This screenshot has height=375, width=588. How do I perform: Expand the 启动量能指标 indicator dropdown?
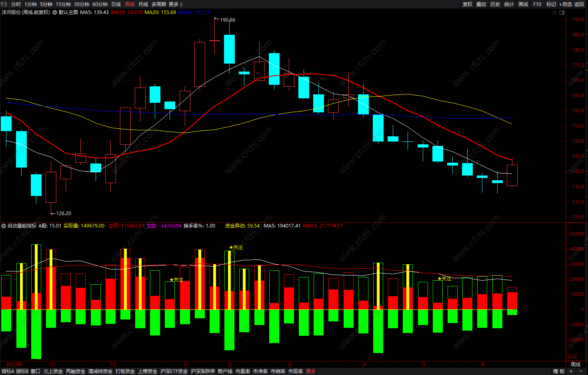click(4, 226)
